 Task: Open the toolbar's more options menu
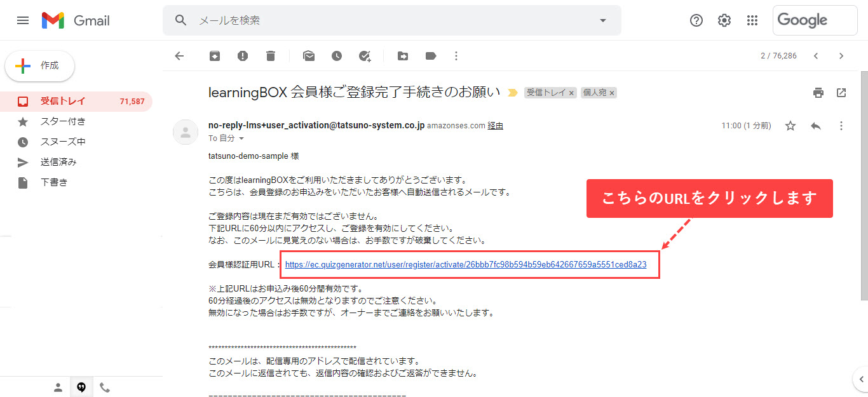[456, 56]
